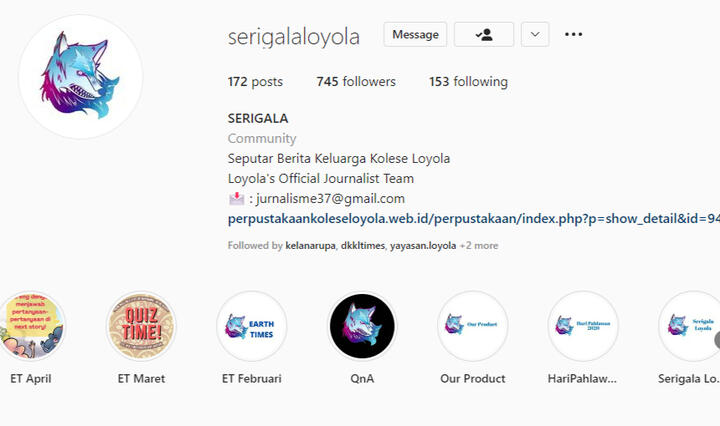The image size is (720, 426).
Task: Open kelanarupa's profile from Followed by
Action: [x=310, y=246]
